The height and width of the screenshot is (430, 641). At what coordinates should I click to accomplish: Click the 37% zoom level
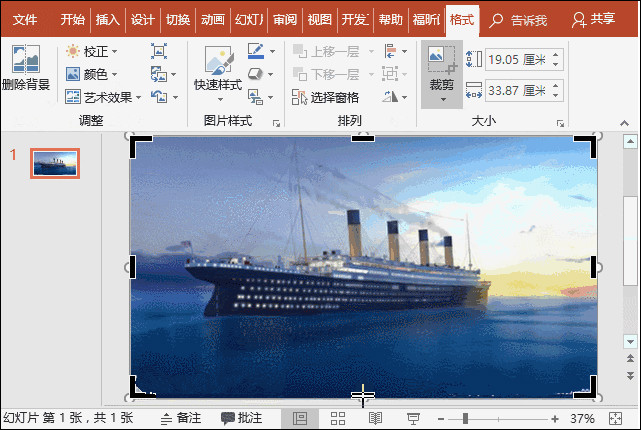tap(582, 419)
